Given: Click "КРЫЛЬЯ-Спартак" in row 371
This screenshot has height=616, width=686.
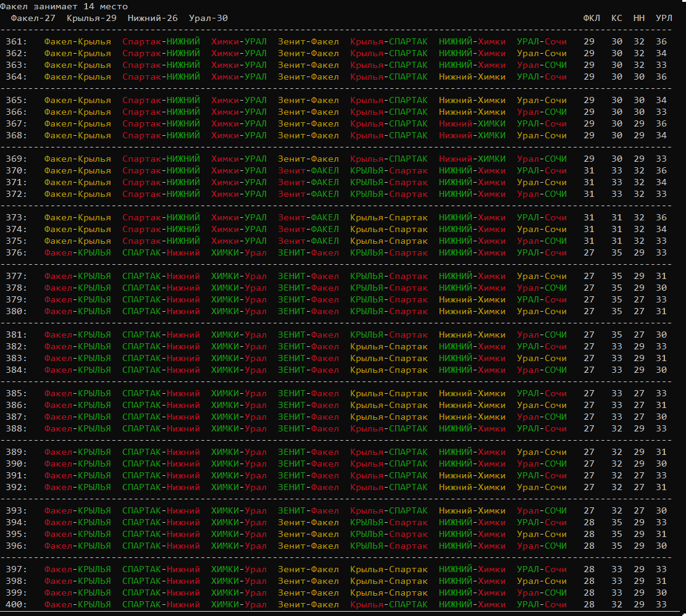Looking at the screenshot, I should click(389, 183).
